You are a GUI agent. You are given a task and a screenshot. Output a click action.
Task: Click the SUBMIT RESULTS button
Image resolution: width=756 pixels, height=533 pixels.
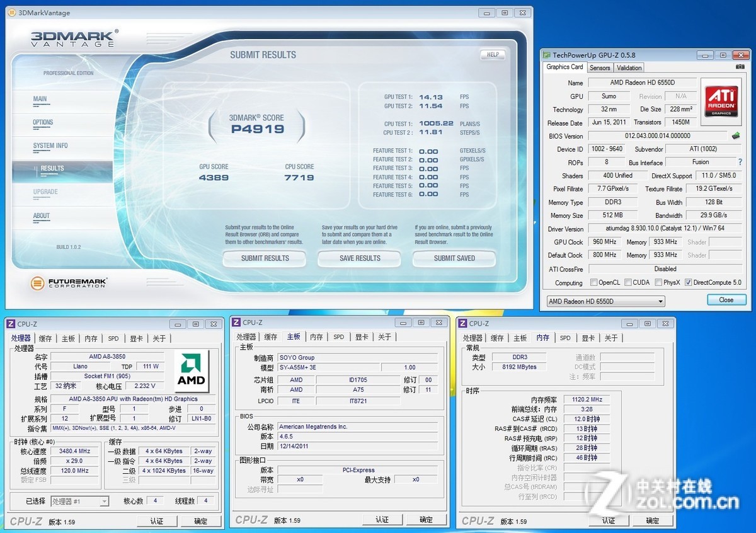(x=265, y=258)
